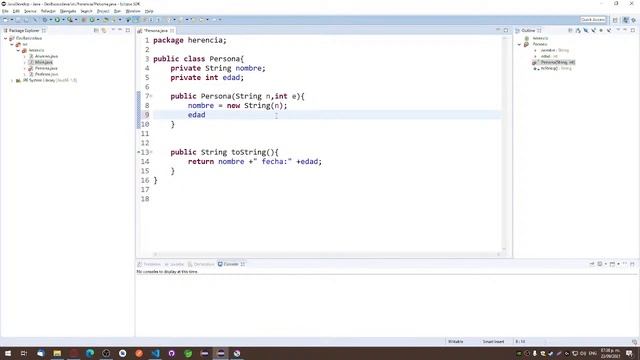Switch to the Persona.java editor tab
Image resolution: width=640 pixels, height=360 pixels.
coord(156,31)
